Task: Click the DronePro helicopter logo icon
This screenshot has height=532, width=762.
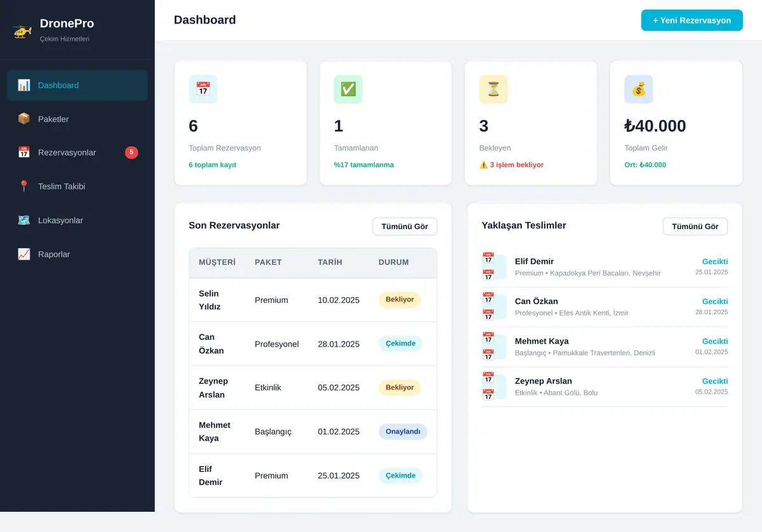Action: 22,30
